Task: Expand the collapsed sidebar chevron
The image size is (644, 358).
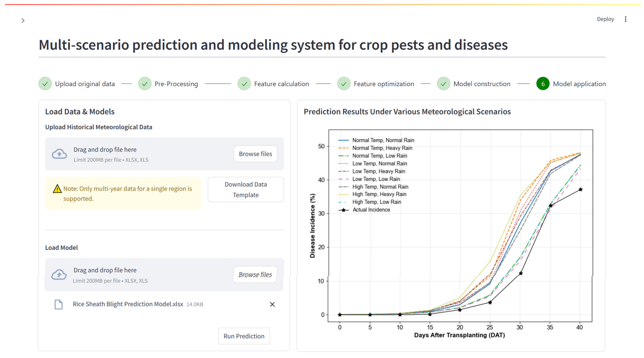Action: point(23,20)
